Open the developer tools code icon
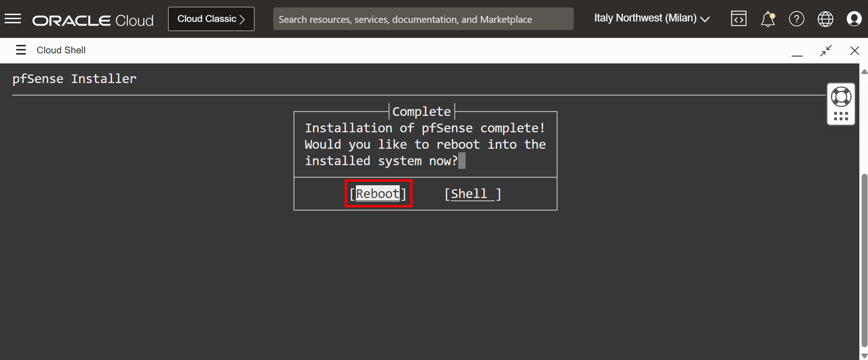This screenshot has height=360, width=868. 738,19
